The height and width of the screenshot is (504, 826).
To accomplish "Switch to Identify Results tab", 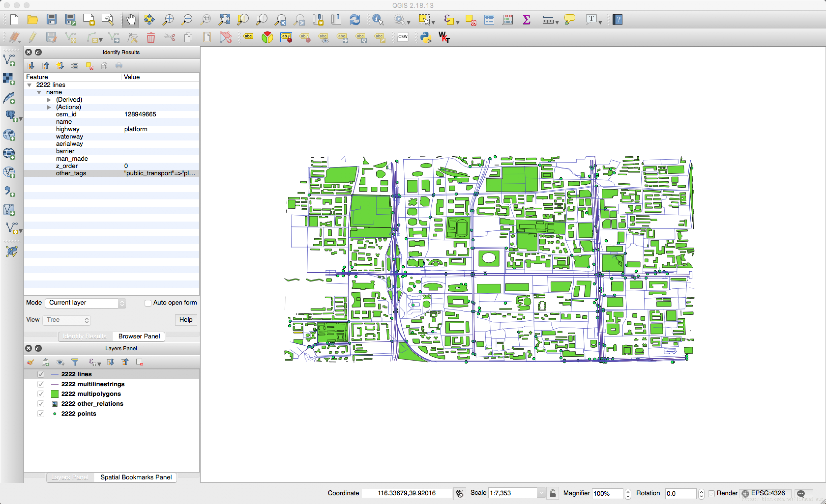I will point(85,336).
